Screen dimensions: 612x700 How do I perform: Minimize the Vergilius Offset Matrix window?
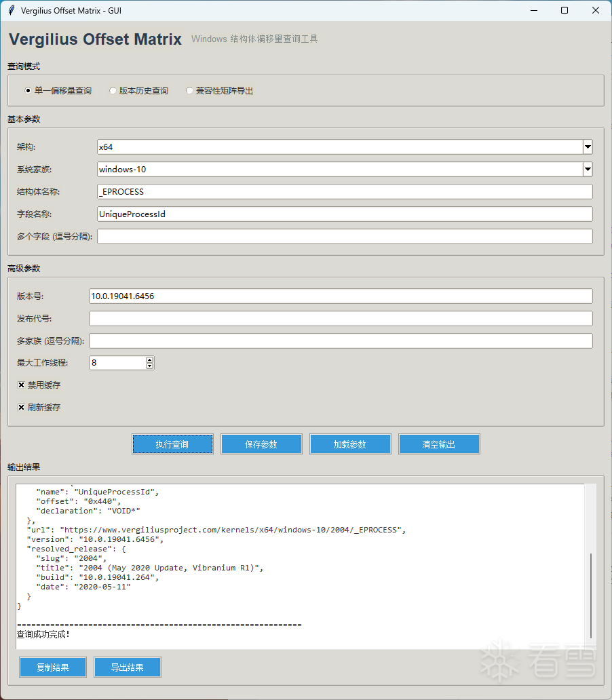[x=534, y=10]
